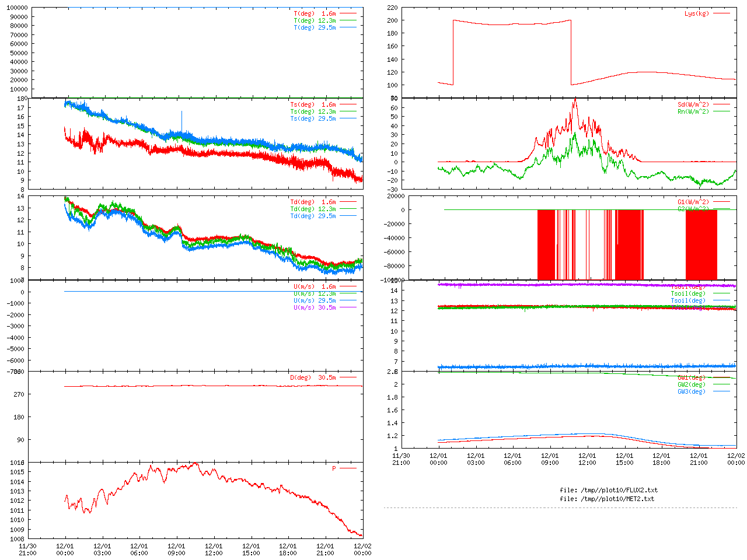The width and height of the screenshot is (747, 560).
Task: Click the magenta line swatch for U(m/s) 30.5m
Action: [x=348, y=308]
